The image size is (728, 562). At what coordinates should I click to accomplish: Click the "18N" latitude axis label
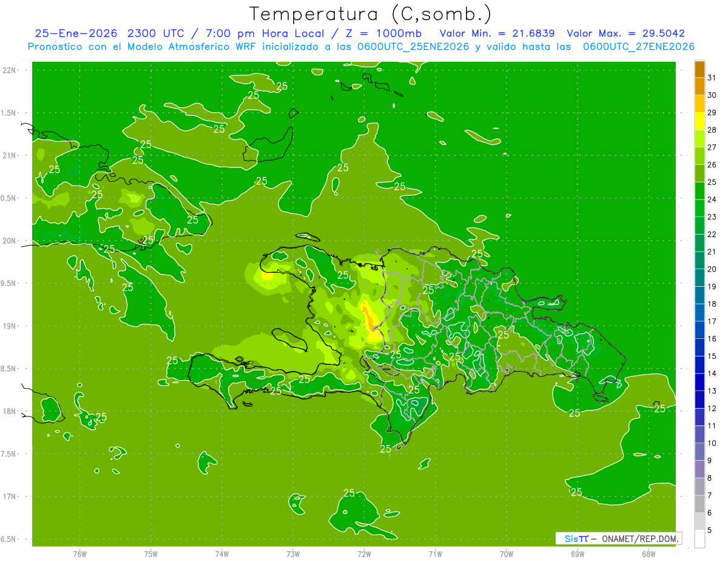9,411
